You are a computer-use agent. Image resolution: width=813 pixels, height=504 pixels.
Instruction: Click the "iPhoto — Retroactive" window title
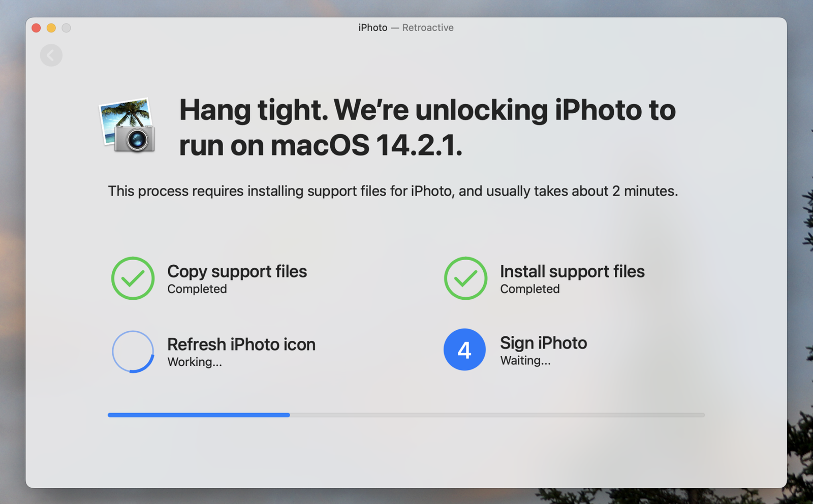pos(406,27)
